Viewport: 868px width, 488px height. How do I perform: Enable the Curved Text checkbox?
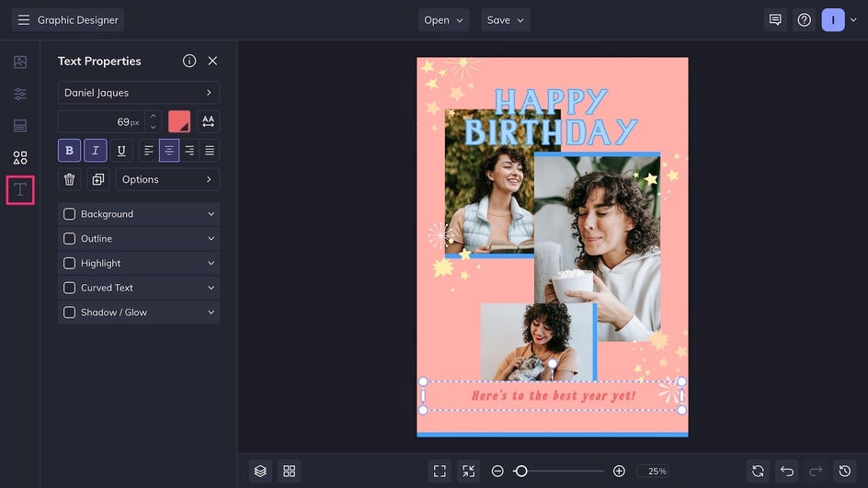point(69,288)
